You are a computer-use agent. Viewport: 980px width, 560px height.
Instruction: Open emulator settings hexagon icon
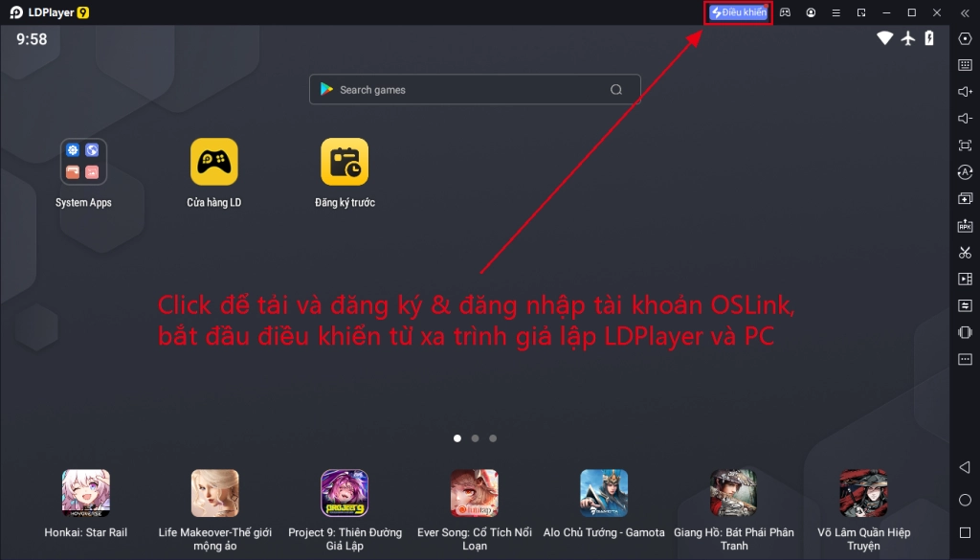click(x=965, y=38)
